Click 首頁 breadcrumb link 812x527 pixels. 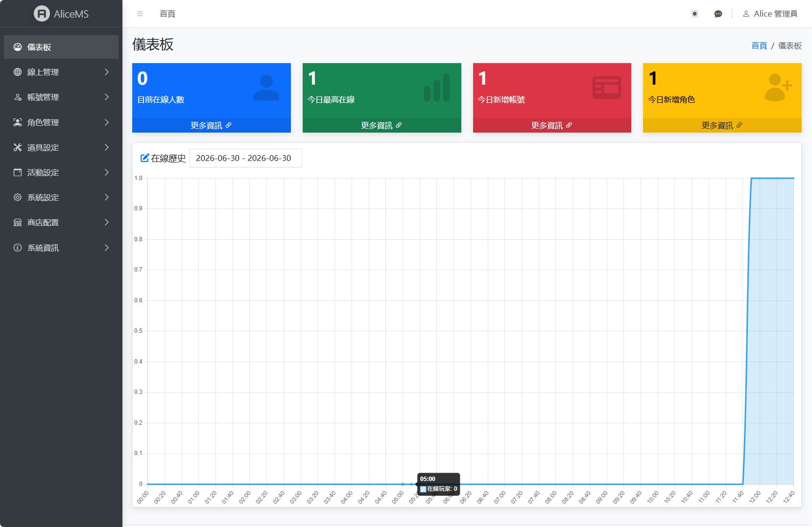[759, 46]
